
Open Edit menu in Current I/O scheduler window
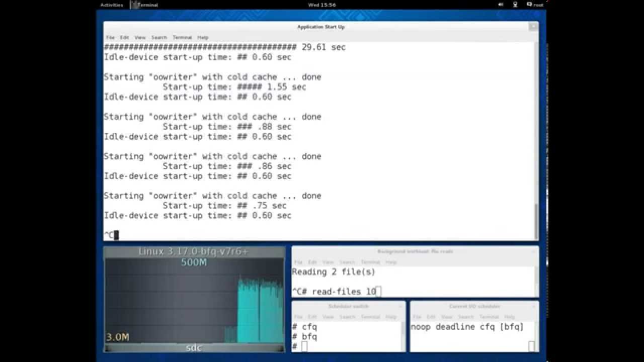tap(431, 317)
